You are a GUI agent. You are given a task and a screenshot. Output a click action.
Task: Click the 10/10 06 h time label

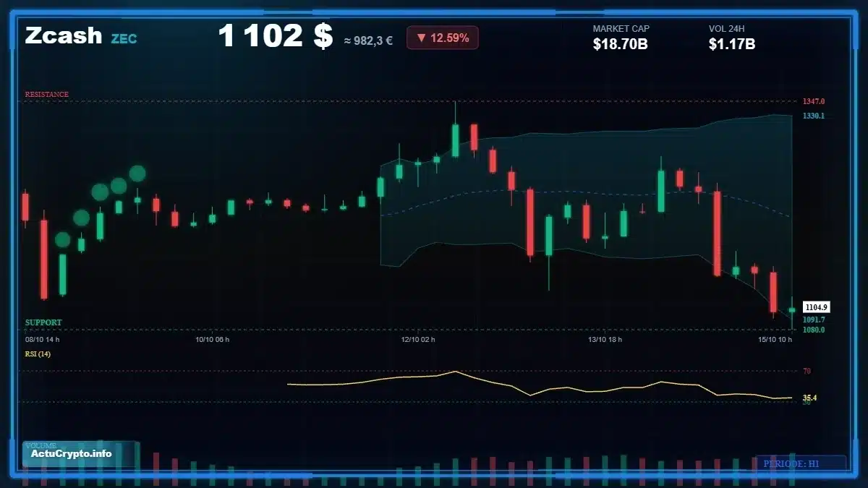tap(213, 339)
